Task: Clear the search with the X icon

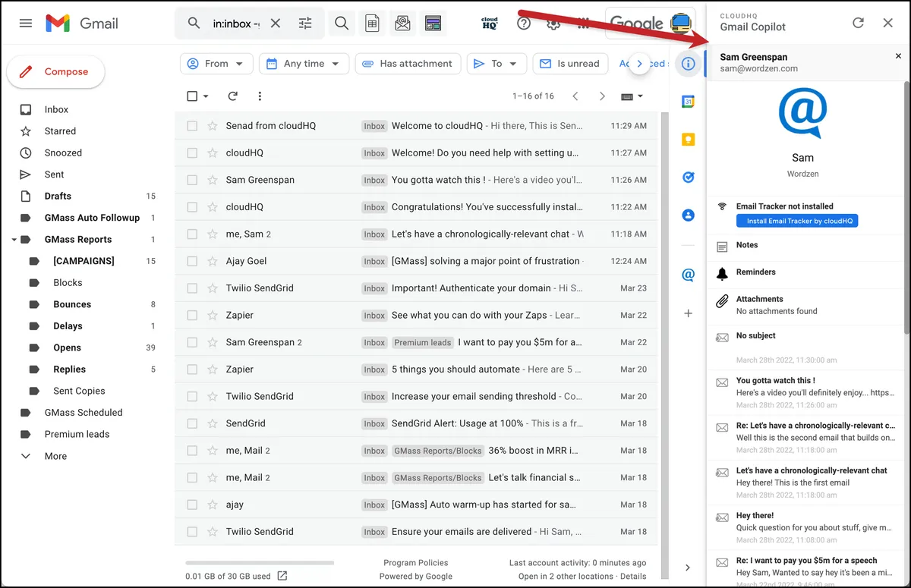Action: pyautogui.click(x=276, y=24)
